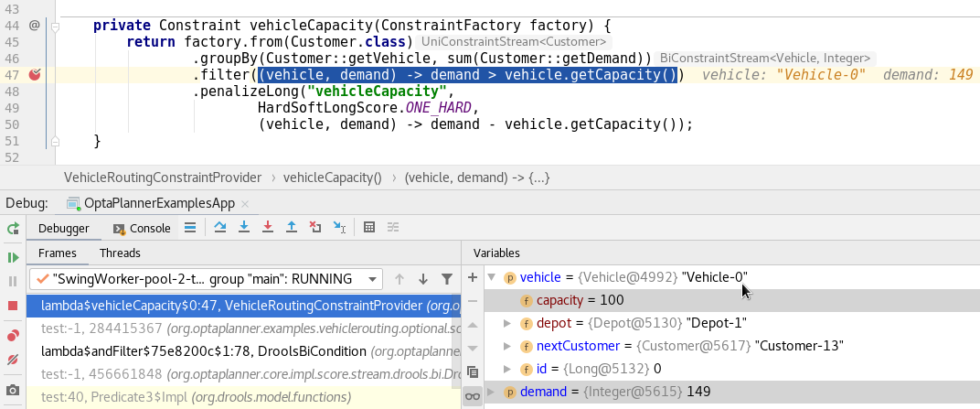
Task: Open View Breakpoints dialog
Action: [x=13, y=337]
